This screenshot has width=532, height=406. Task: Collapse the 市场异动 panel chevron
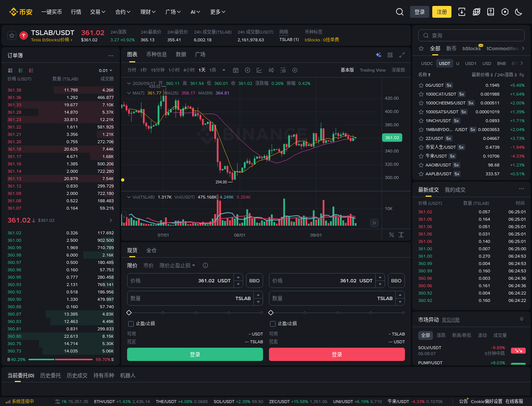click(x=522, y=319)
